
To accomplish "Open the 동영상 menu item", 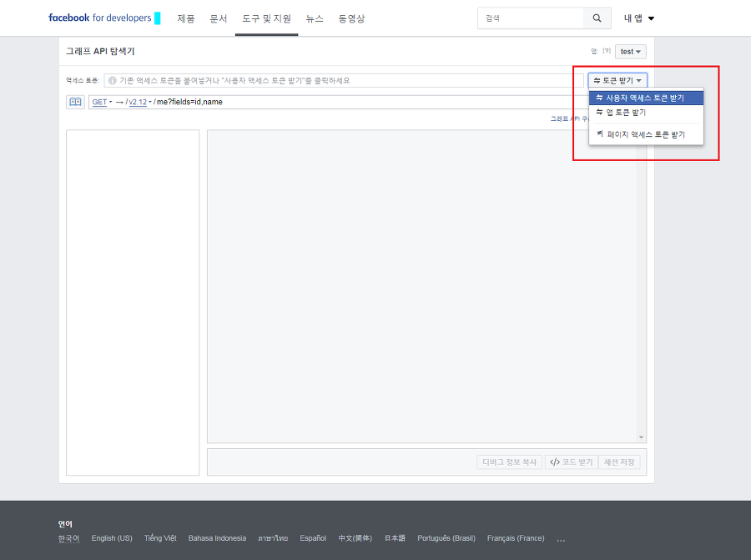I will (351, 18).
